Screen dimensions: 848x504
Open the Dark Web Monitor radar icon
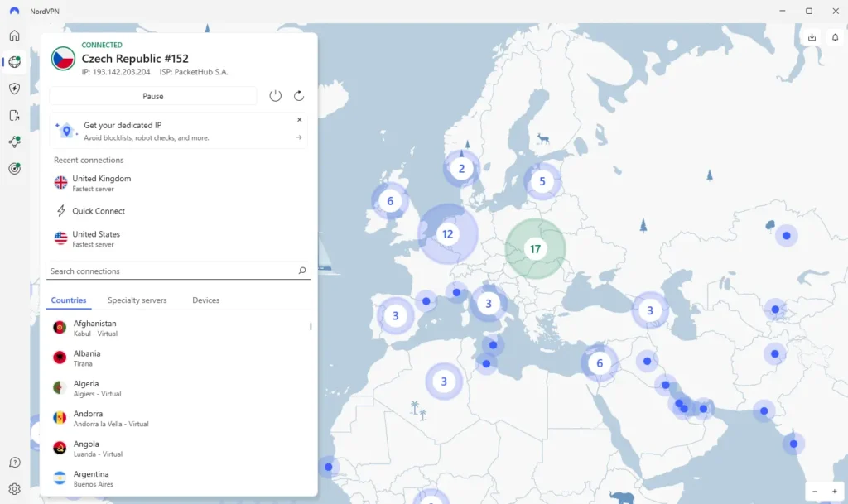tap(14, 169)
